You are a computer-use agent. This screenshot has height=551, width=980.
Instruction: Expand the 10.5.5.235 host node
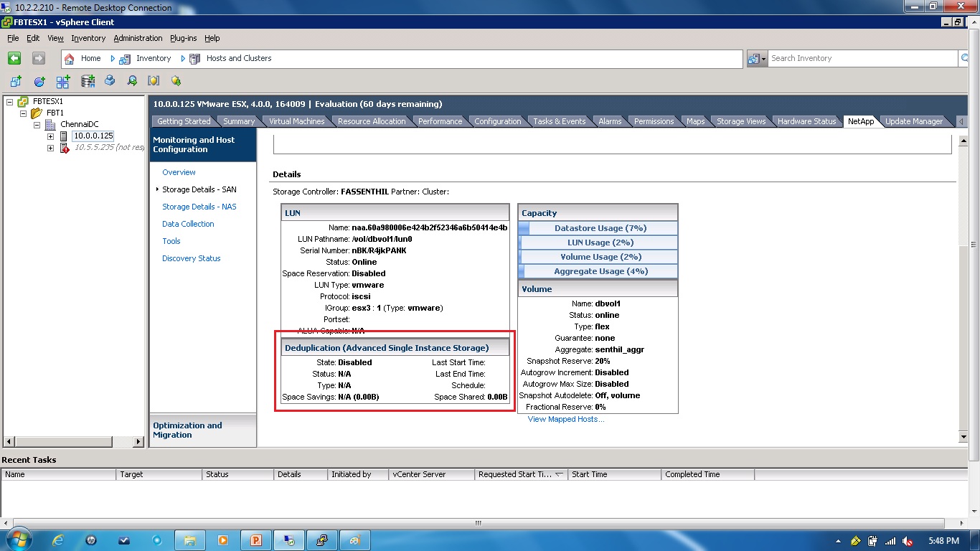tap(51, 148)
